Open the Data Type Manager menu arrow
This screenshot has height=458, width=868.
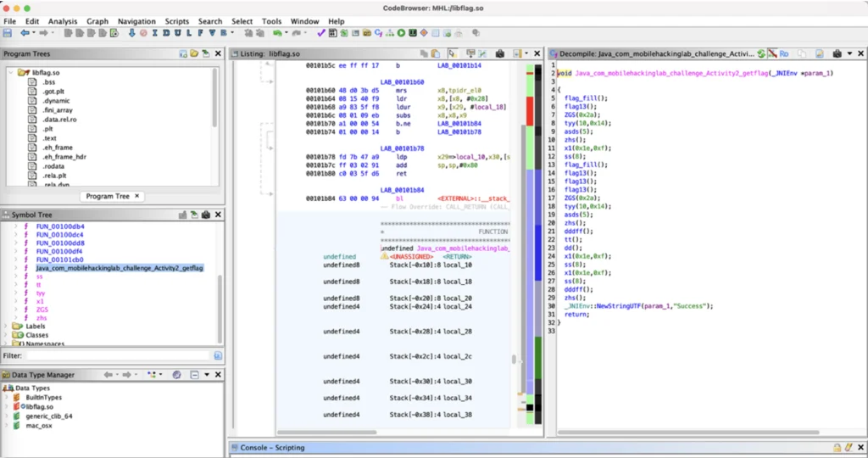click(207, 375)
